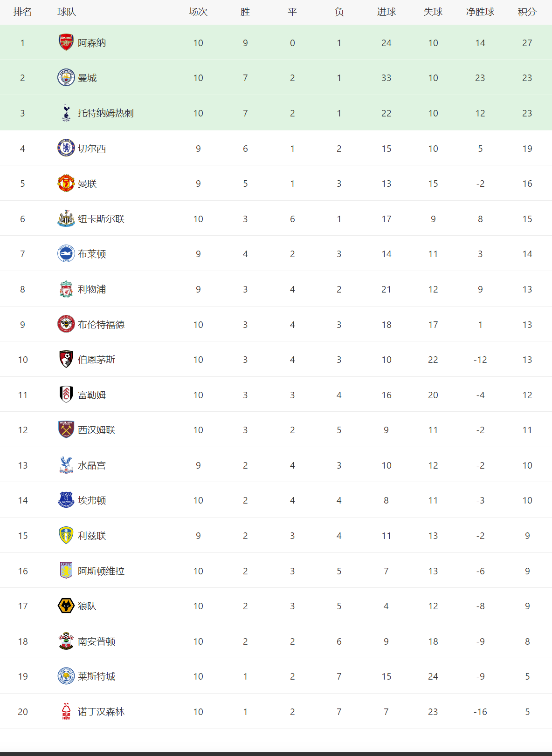Click the Arsenal club crest icon

(x=66, y=42)
